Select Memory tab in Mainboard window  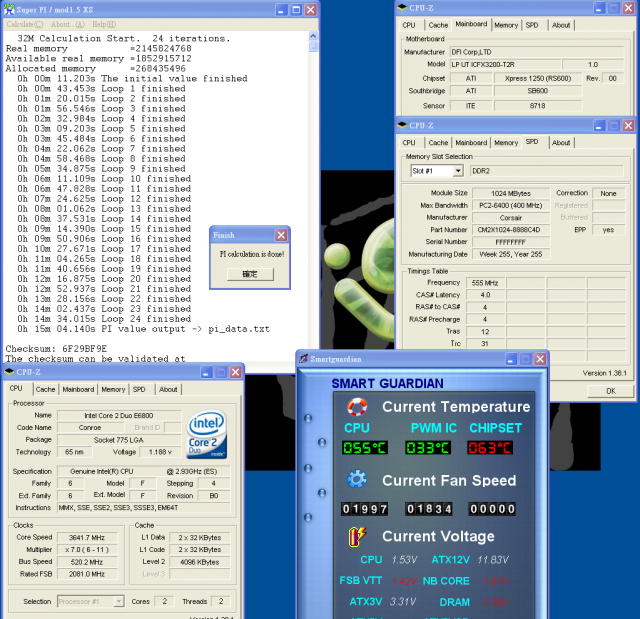pyautogui.click(x=506, y=25)
